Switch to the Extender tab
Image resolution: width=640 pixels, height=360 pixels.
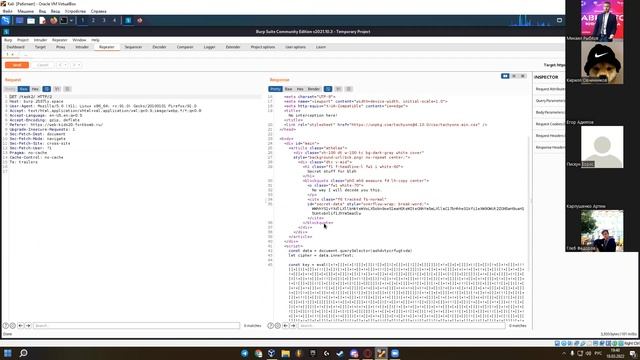[x=233, y=47]
